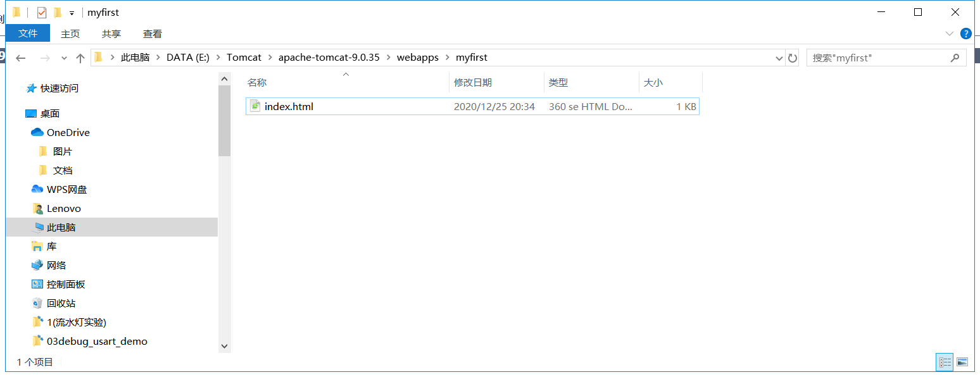Click the search magnifier icon
980x377 pixels.
pos(955,58)
